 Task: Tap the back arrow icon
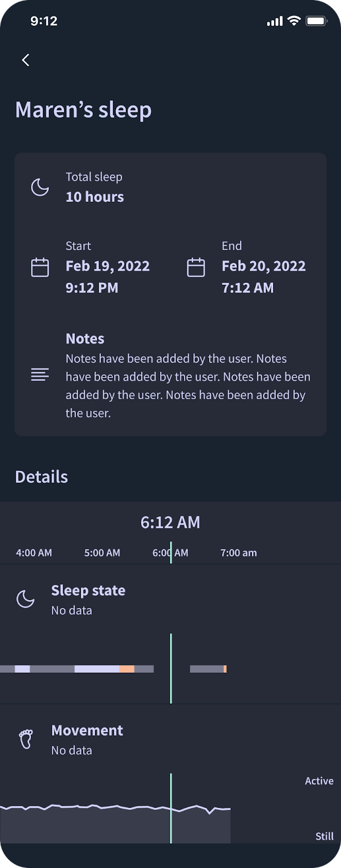26,60
